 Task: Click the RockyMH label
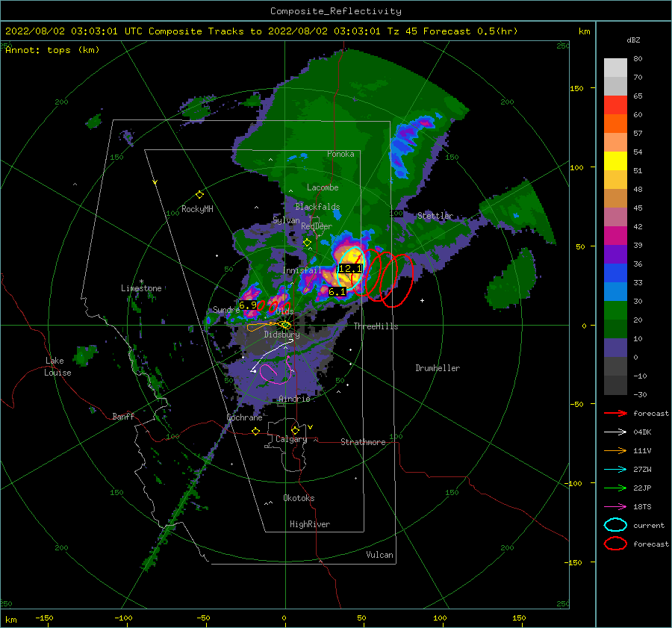197,209
